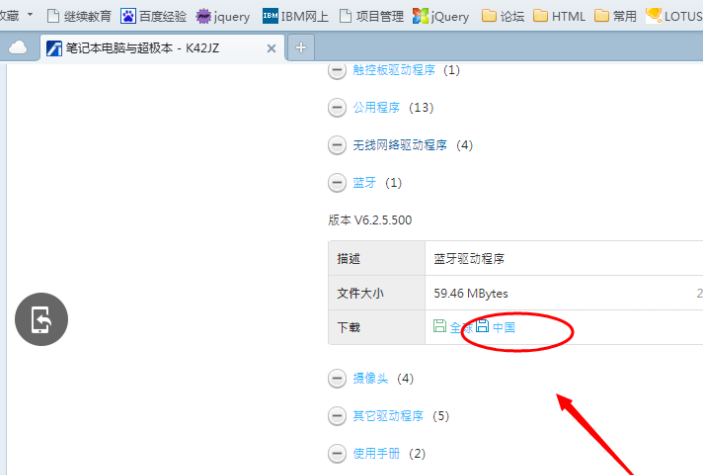Open the jQuery bookmark with colorful icon
Viewport: 711px width, 475px height.
coord(441,17)
